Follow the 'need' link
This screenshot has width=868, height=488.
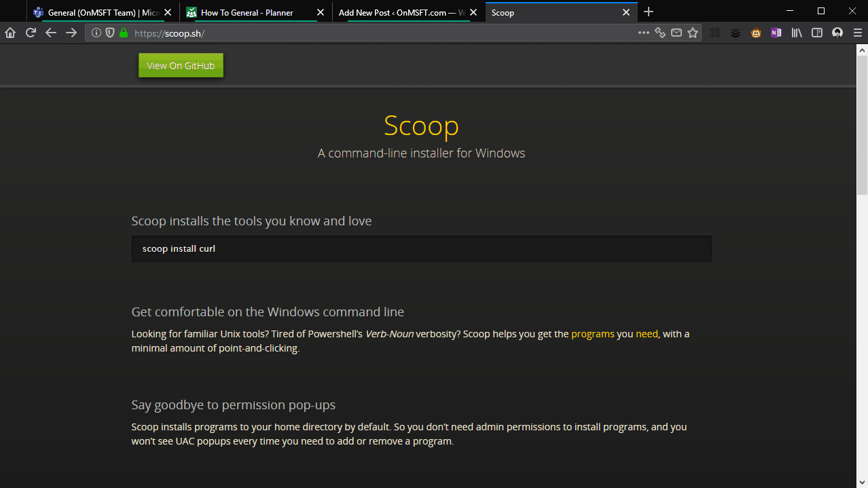(x=647, y=334)
